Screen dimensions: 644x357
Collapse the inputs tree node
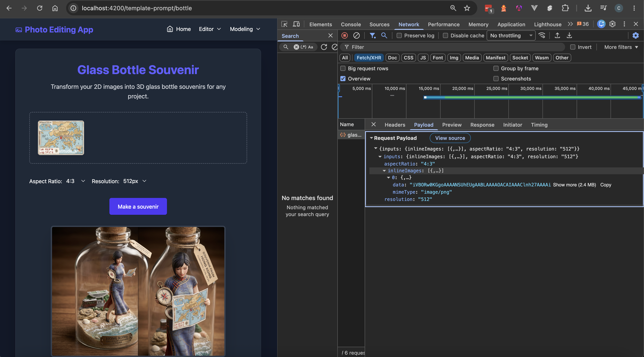tap(380, 157)
